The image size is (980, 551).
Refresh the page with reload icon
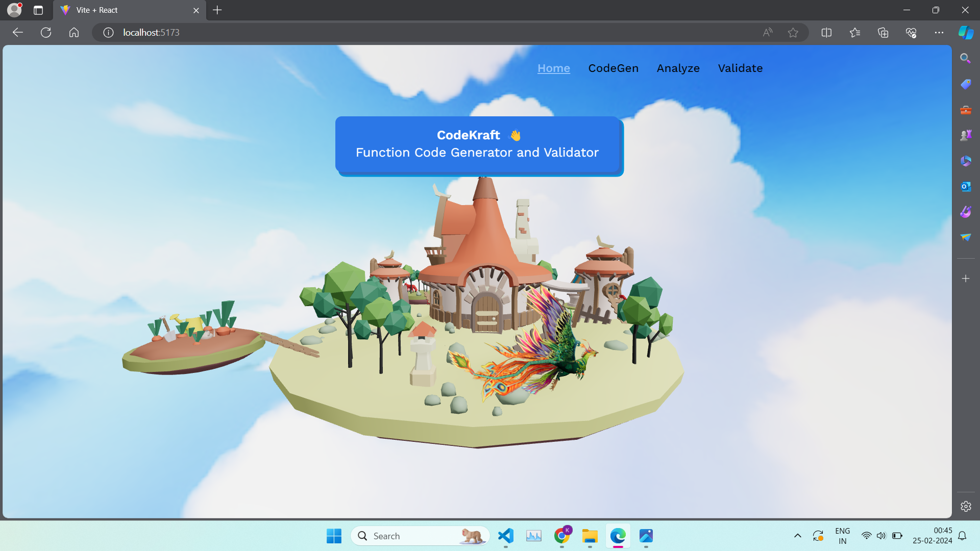[46, 33]
